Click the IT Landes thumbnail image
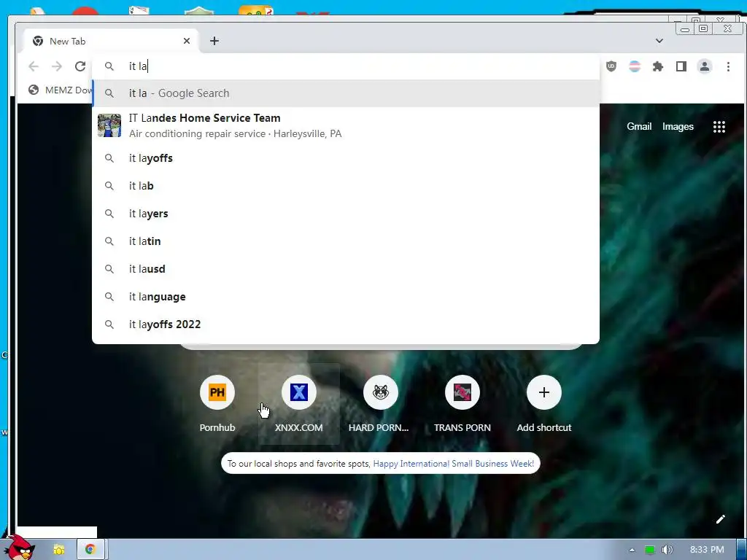Image resolution: width=747 pixels, height=560 pixels. click(x=109, y=125)
